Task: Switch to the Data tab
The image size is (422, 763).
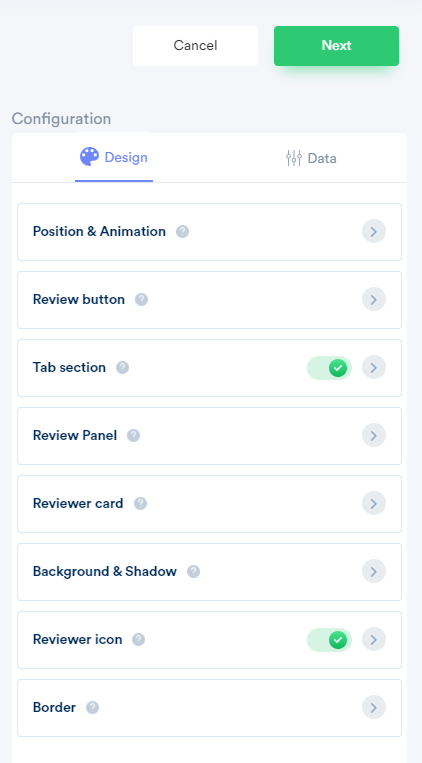Action: click(311, 158)
